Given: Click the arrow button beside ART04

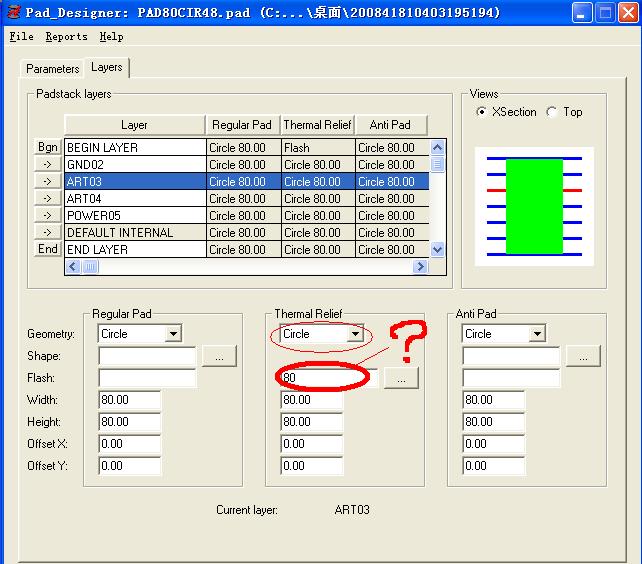Looking at the screenshot, I should point(47,198).
